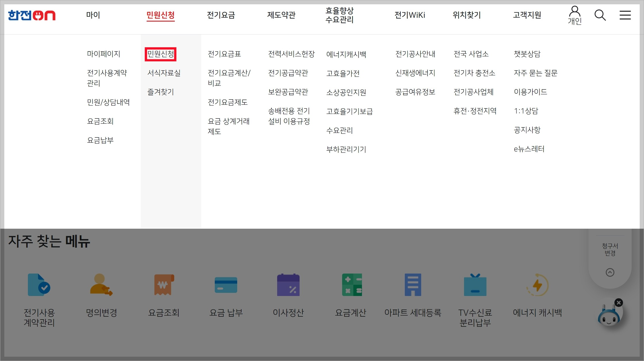Open the 전기요금 top menu

[221, 15]
